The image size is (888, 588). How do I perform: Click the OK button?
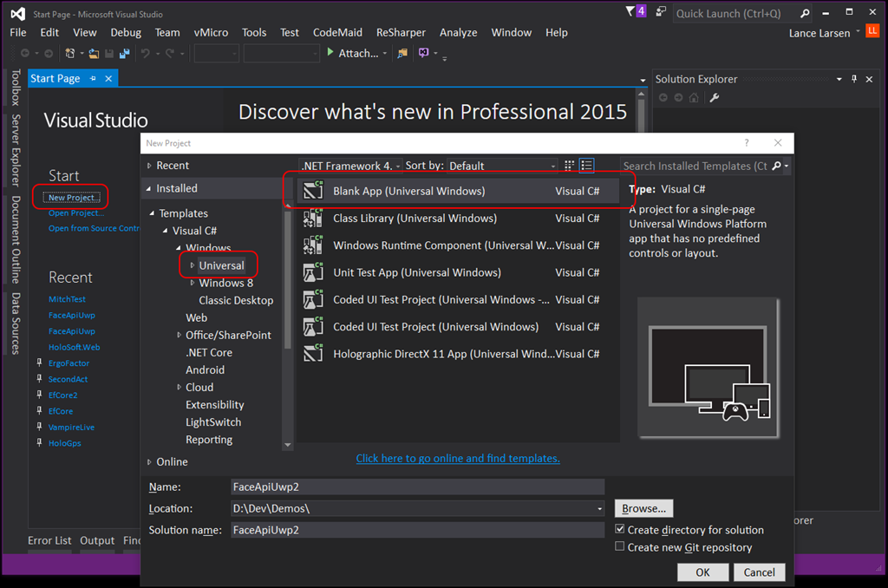click(x=702, y=572)
